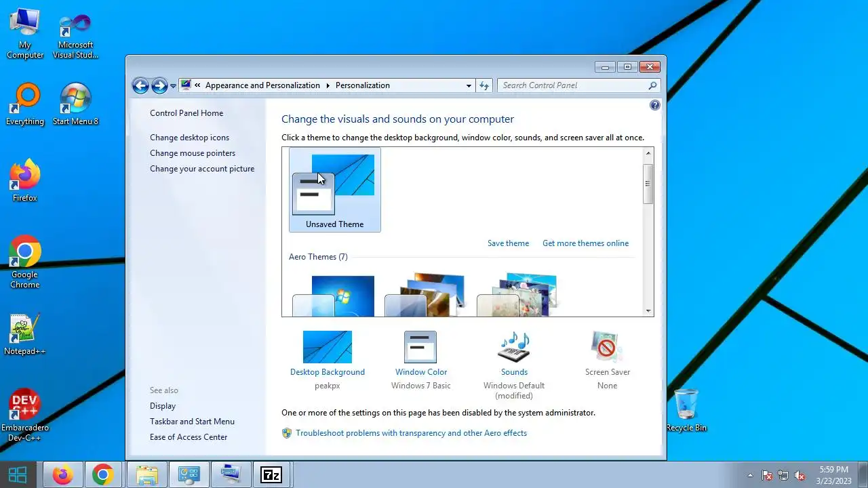Open My Computer desktop icon
Viewport: 868px width, 488px height.
(x=25, y=34)
